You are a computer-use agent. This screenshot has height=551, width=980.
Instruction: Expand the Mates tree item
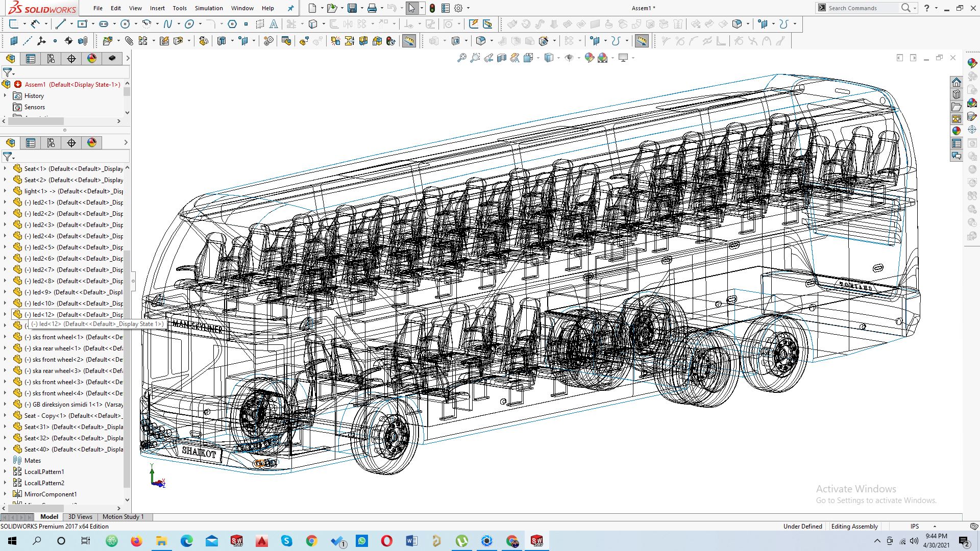7,460
